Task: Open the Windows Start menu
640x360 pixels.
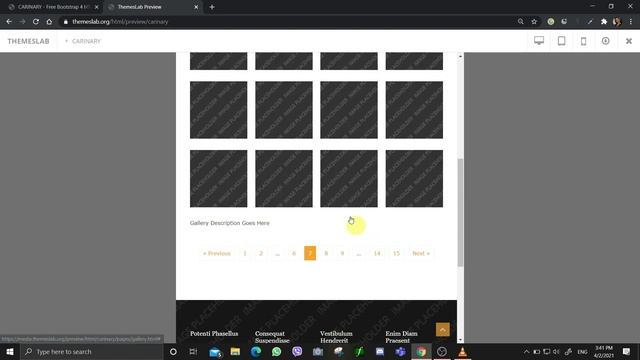Action: 10,351
